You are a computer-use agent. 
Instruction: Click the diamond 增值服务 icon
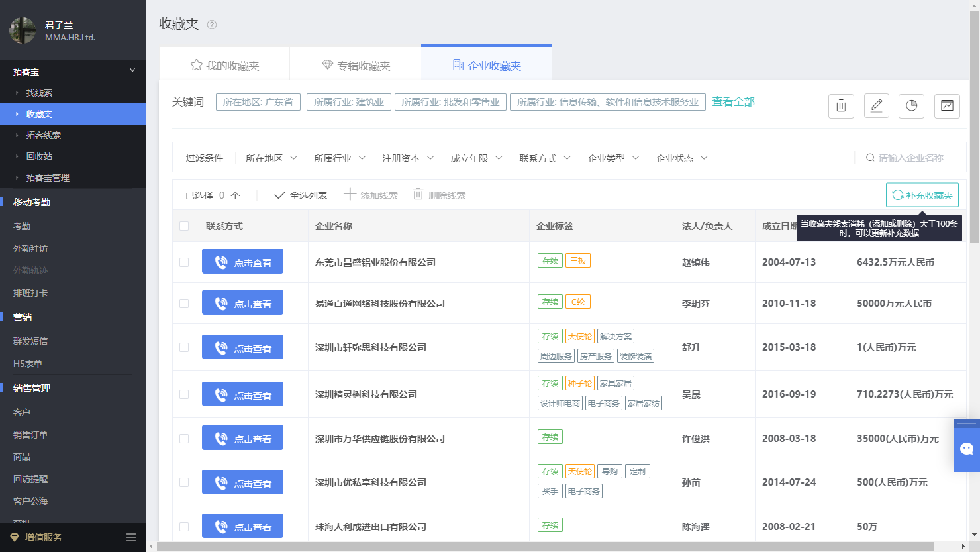click(x=15, y=537)
